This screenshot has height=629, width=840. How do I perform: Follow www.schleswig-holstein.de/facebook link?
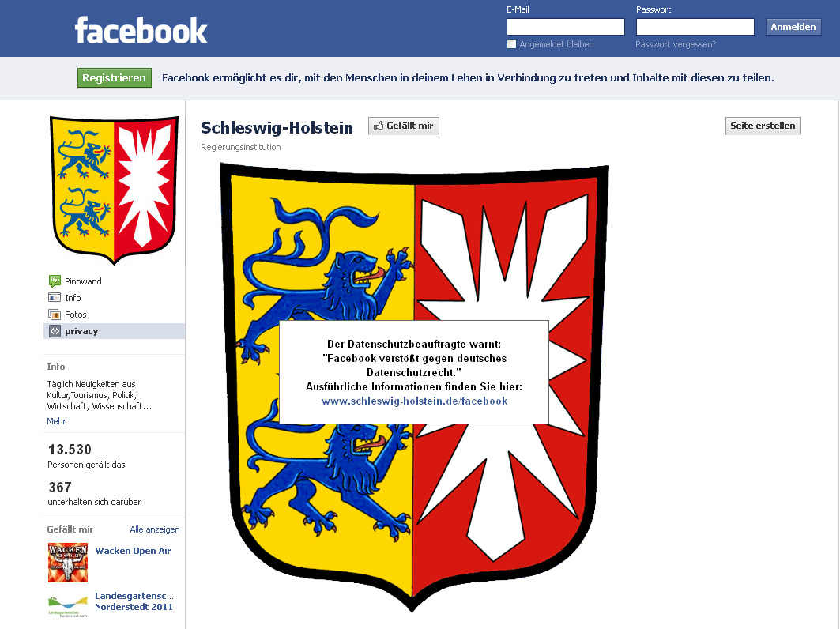[x=414, y=401]
